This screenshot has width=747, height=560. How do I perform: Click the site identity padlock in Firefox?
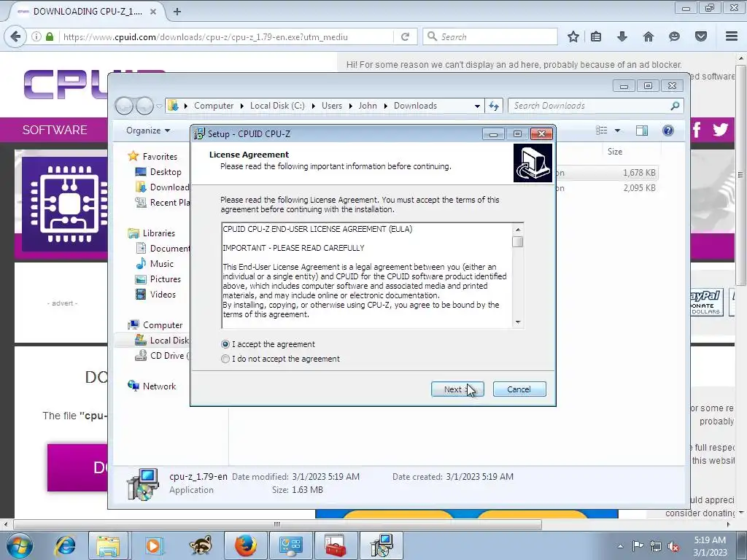(x=50, y=36)
